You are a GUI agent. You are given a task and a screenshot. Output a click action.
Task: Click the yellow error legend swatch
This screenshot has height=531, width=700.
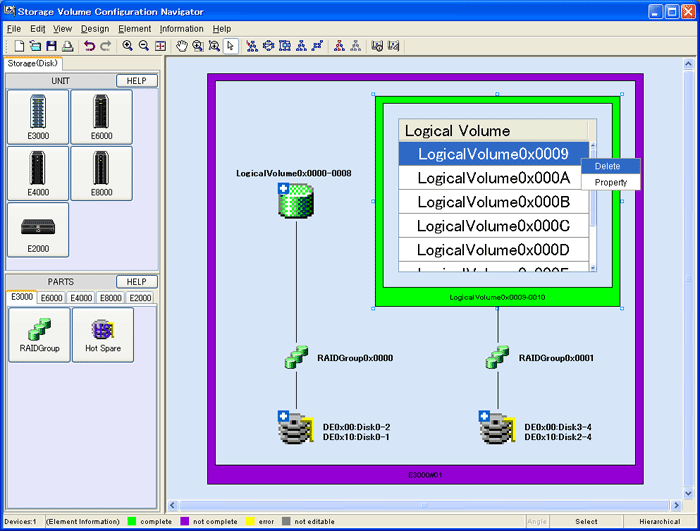(x=250, y=521)
